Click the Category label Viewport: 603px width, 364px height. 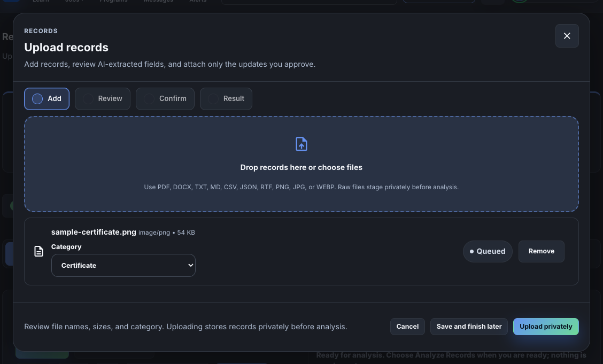point(66,247)
